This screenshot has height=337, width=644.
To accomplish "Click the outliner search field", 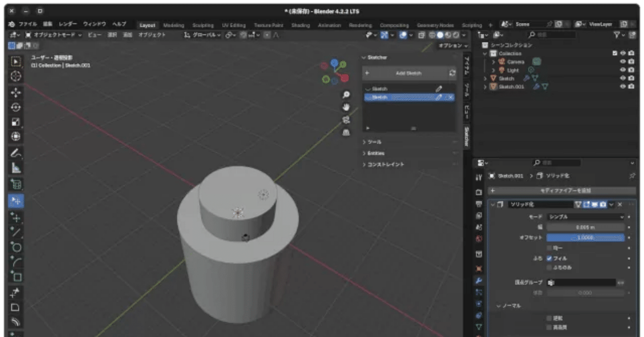I will (x=553, y=35).
